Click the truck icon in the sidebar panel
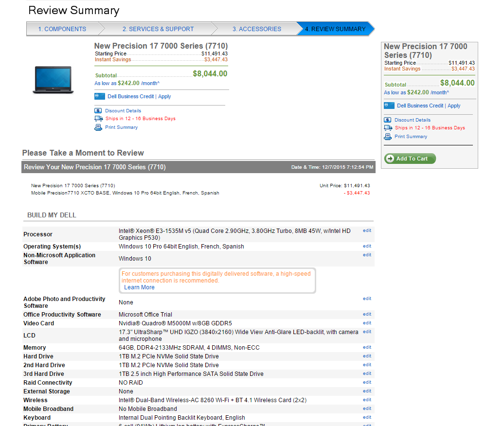Screen dimensions: 504x426 coord(388,128)
